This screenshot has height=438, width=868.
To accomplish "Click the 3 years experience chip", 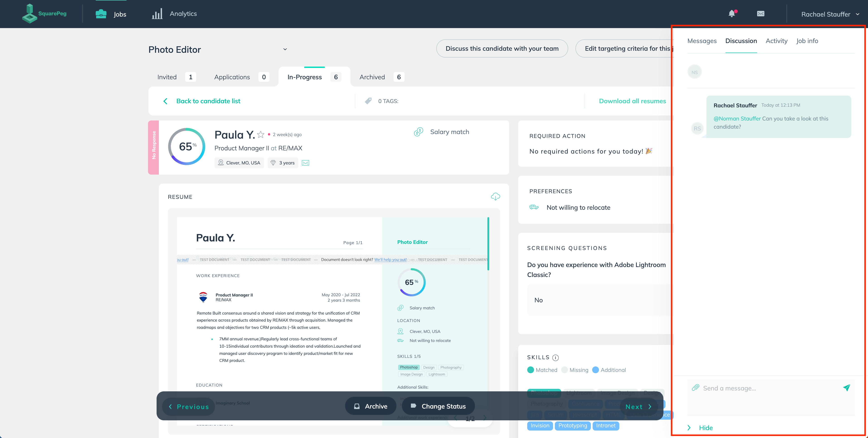I will [x=283, y=163].
